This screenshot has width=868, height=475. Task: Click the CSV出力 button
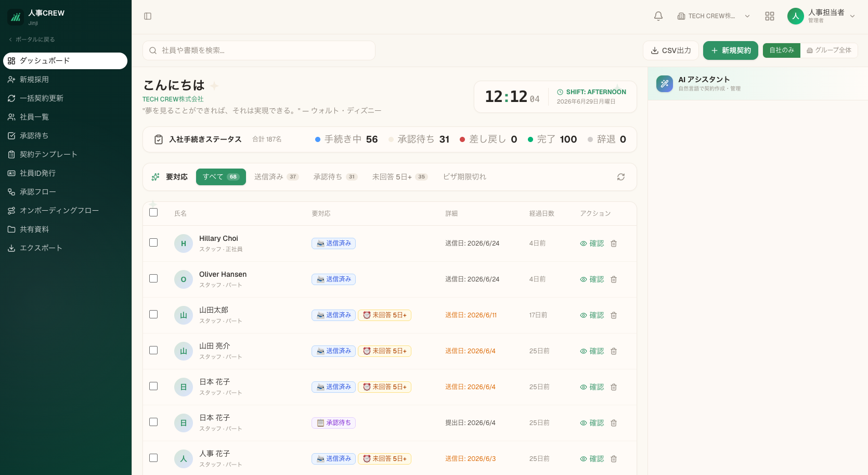[671, 50]
